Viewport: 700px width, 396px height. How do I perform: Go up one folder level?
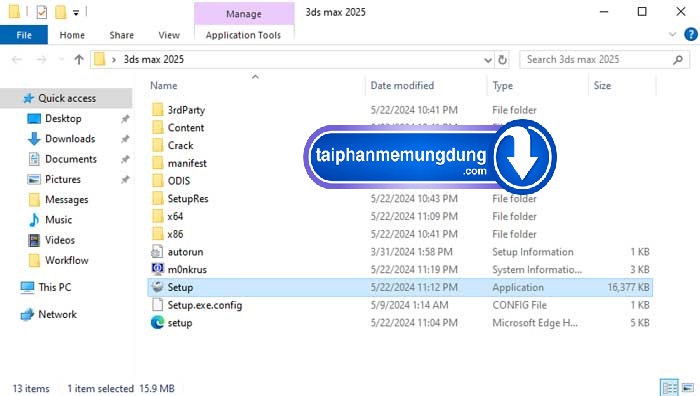(x=79, y=59)
